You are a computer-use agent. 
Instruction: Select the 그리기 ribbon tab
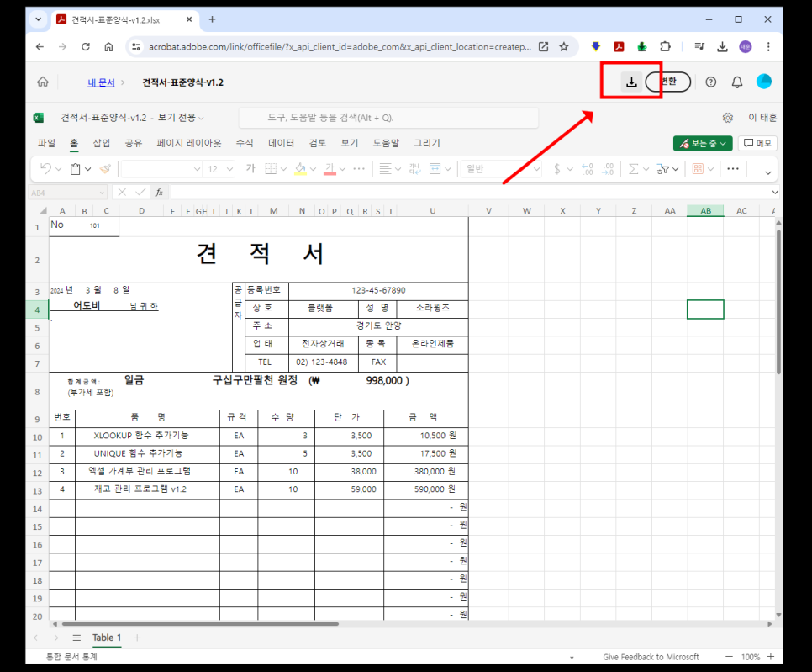pos(427,143)
